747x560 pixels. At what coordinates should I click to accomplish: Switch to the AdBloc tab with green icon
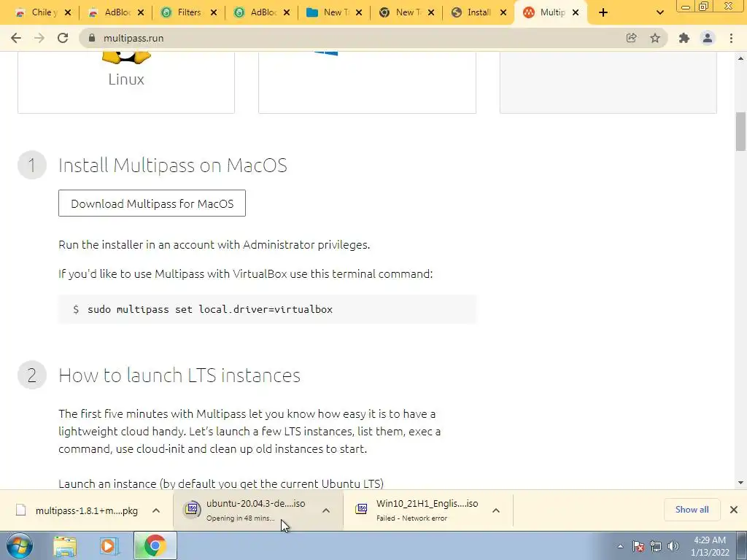(x=256, y=12)
